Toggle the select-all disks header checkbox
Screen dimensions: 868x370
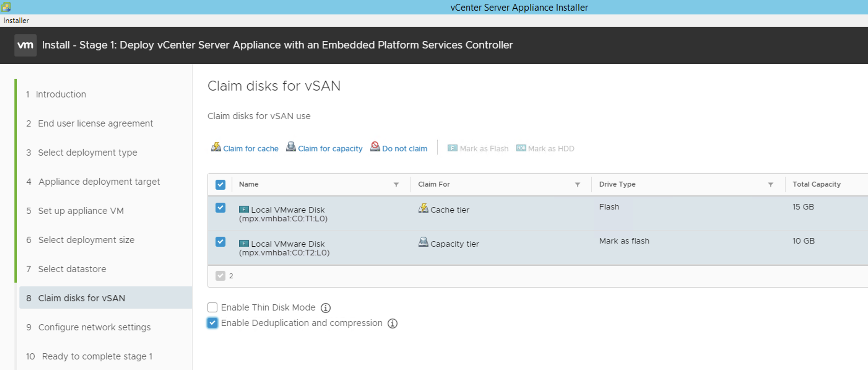point(220,184)
